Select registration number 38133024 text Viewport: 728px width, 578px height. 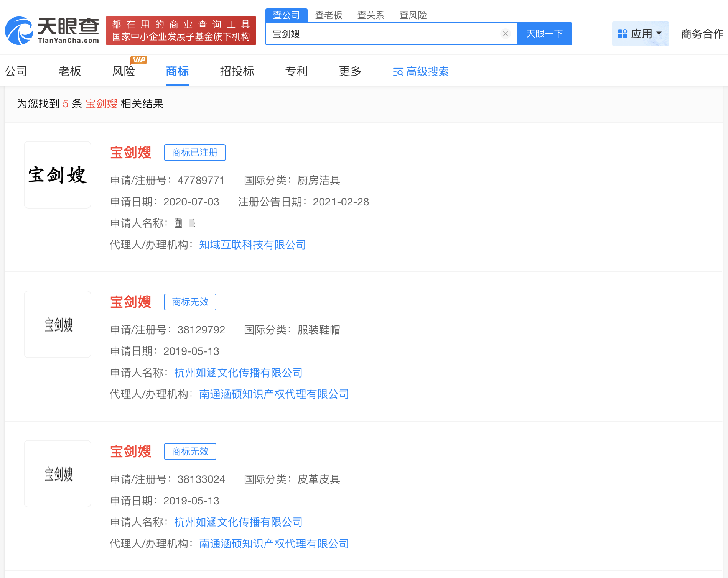(x=201, y=479)
